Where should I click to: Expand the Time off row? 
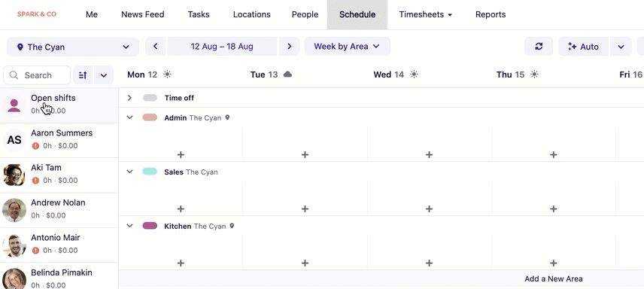pyautogui.click(x=129, y=98)
